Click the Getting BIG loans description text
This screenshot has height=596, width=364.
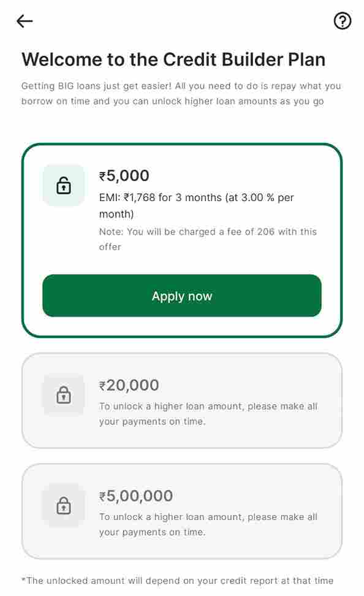[x=181, y=93]
